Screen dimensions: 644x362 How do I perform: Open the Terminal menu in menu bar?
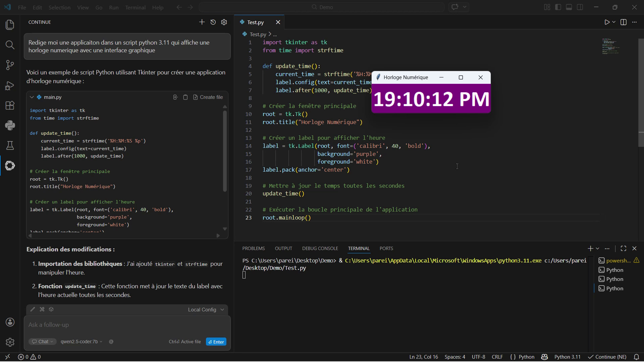pyautogui.click(x=135, y=7)
